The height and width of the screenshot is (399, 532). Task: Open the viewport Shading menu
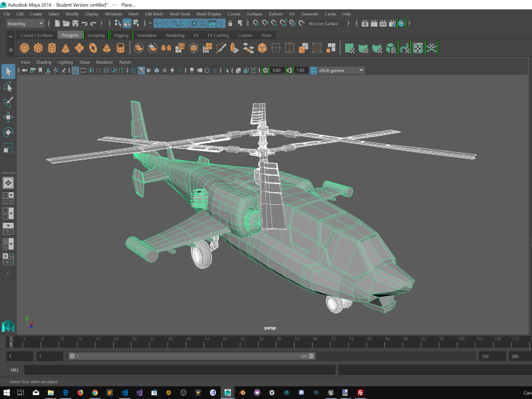[x=43, y=62]
